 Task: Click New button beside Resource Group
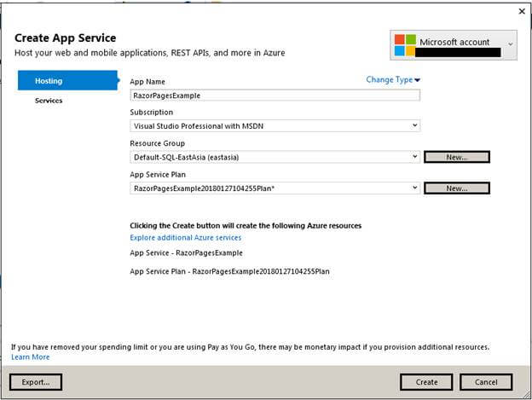point(456,157)
